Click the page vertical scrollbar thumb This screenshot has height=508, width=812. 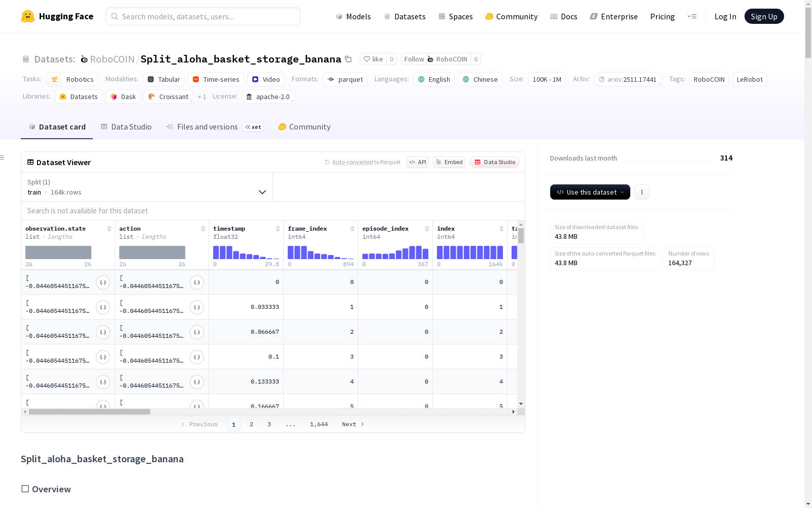pyautogui.click(x=808, y=33)
